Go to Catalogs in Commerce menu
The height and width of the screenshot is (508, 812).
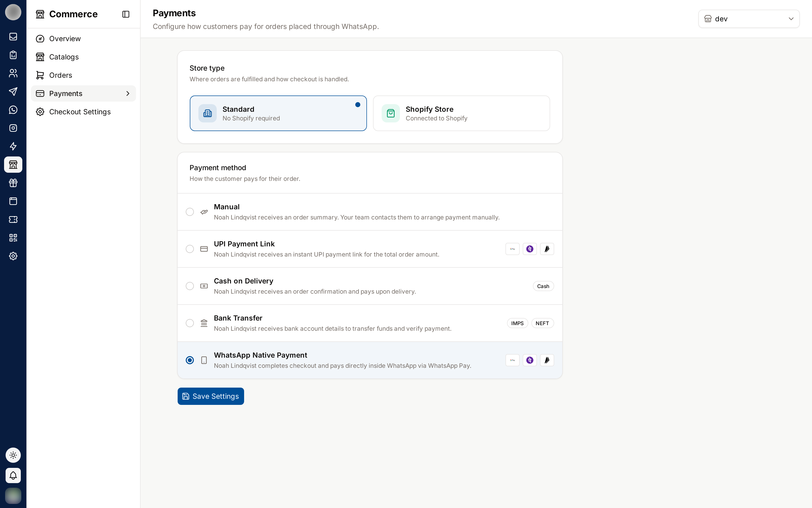tap(83, 57)
